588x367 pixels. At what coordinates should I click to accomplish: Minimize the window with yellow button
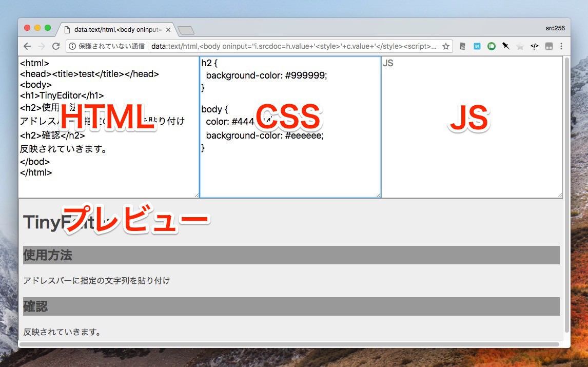[x=37, y=28]
